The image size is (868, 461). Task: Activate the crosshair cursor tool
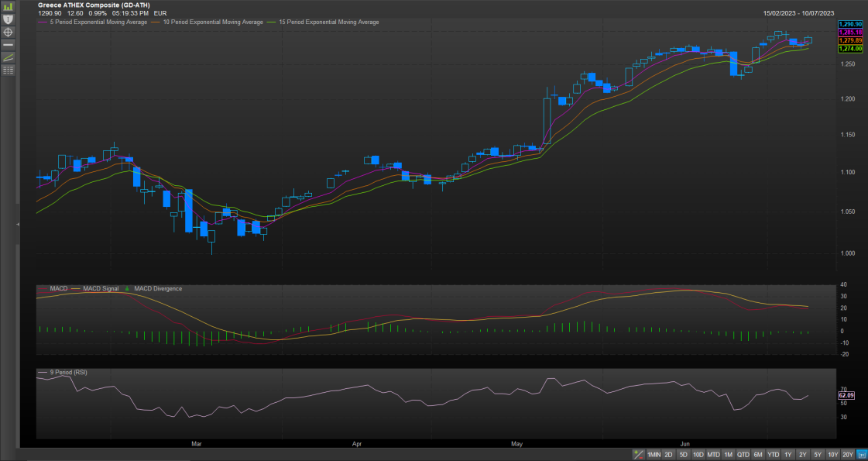pos(9,32)
